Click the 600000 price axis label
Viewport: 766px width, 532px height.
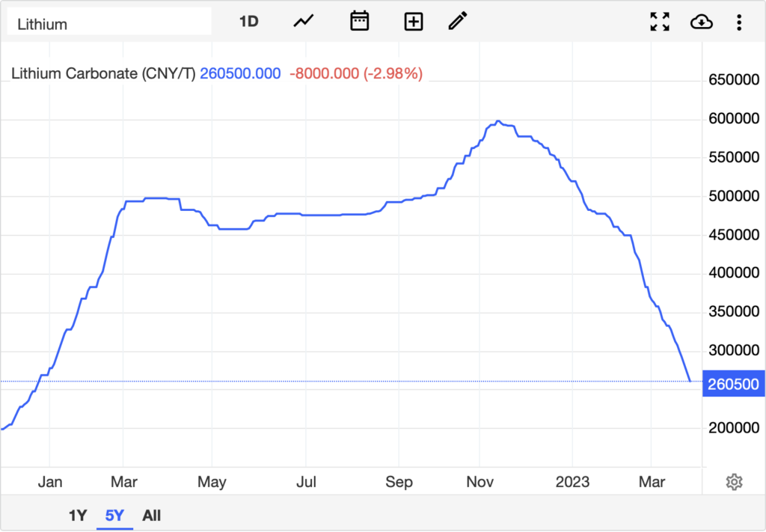point(734,119)
